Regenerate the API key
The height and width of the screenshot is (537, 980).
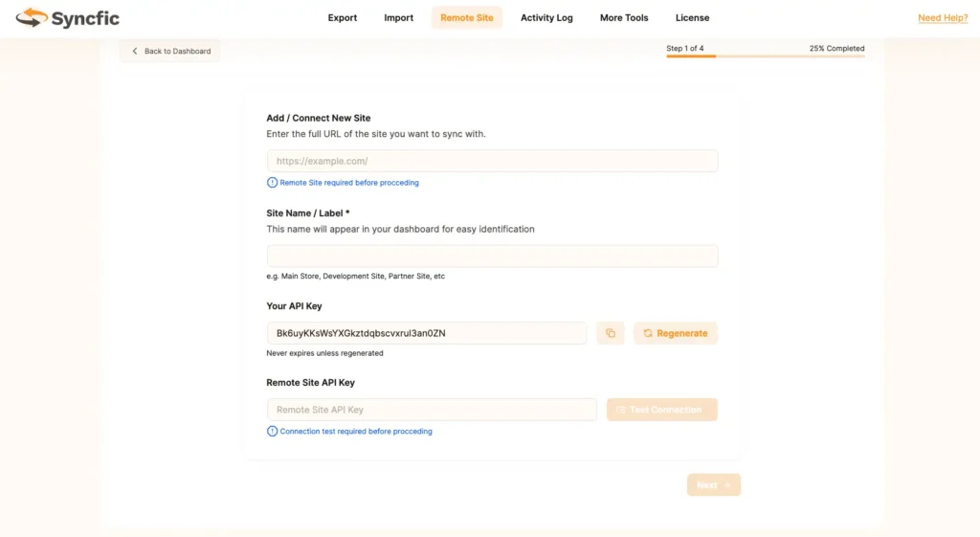[675, 333]
